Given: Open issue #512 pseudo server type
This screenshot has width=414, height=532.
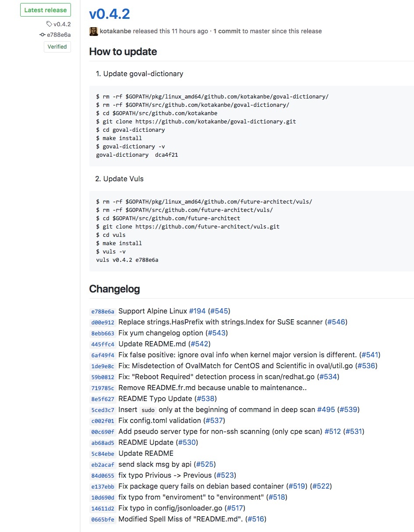Looking at the screenshot, I should click(x=333, y=431).
